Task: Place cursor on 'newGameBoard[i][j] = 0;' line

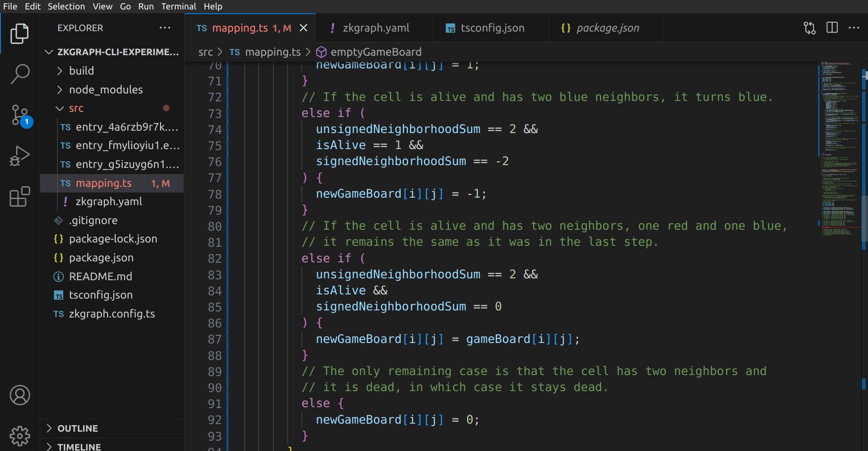Action: [398, 420]
